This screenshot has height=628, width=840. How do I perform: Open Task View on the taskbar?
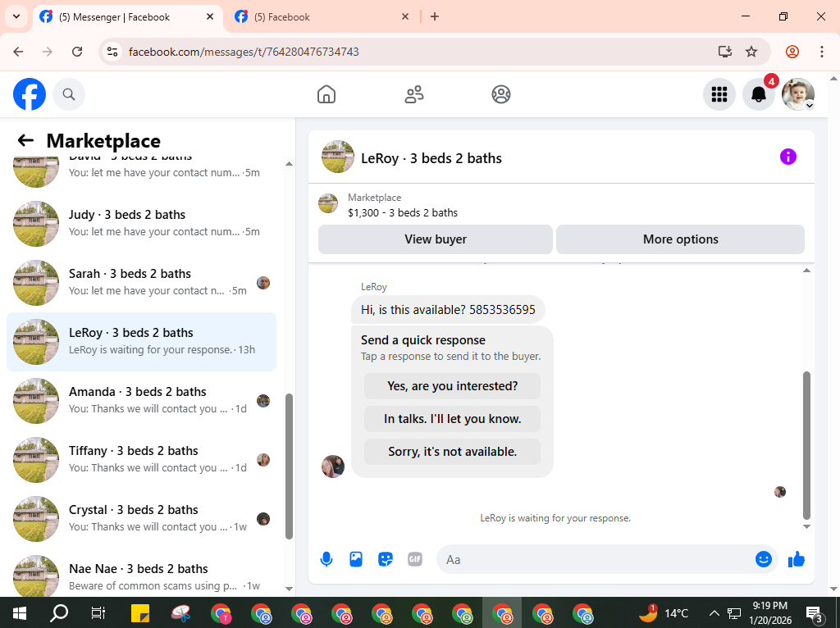pyautogui.click(x=98, y=613)
